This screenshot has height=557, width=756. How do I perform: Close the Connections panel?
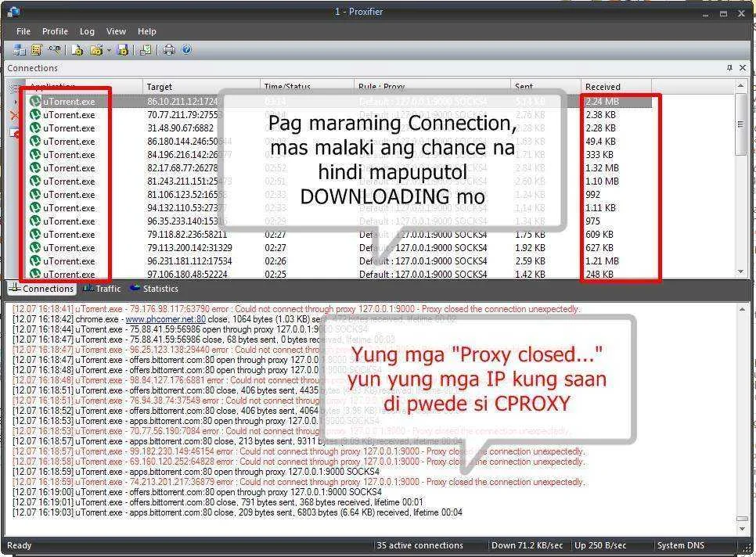point(743,68)
